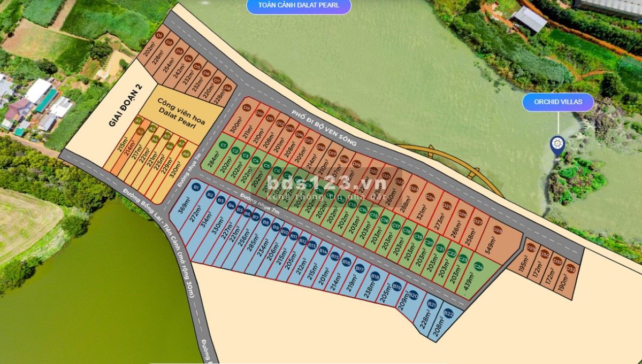Select lot marker B16
Image resolution: width=642 pixels, height=364 pixels.
click(x=346, y=262)
